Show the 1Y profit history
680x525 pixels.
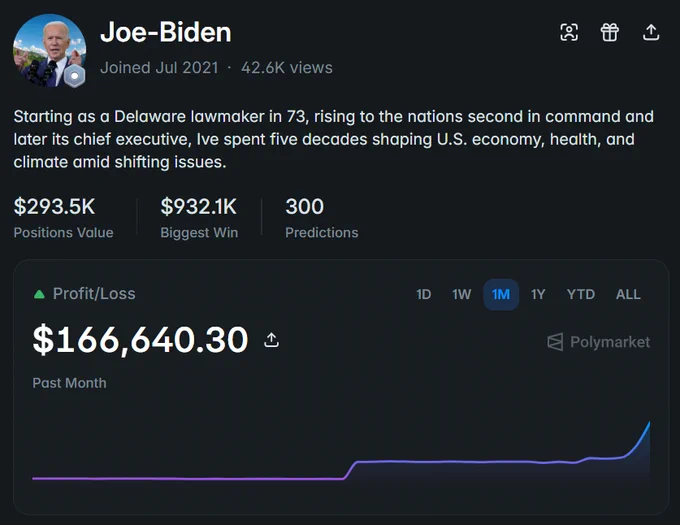[538, 294]
